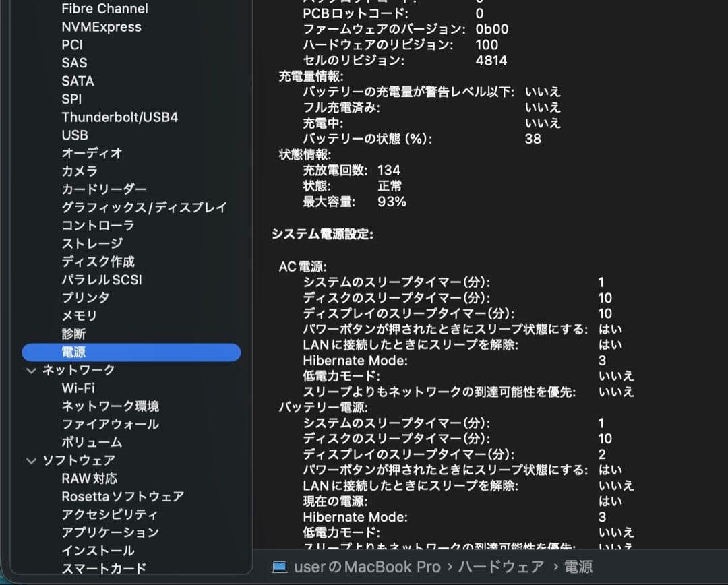Image resolution: width=728 pixels, height=585 pixels.
Task: Click the userのMacBook Pro breadcrumb link
Action: click(x=368, y=567)
